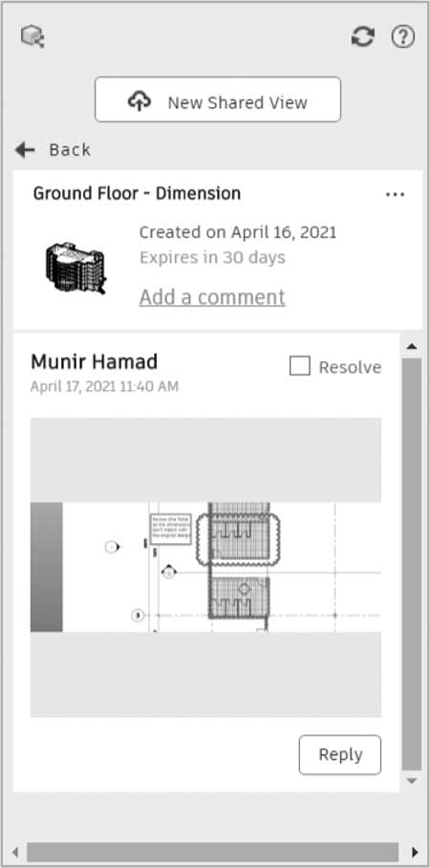Click the vertical scrollbar thumb
430x868 pixels.
tap(411, 564)
